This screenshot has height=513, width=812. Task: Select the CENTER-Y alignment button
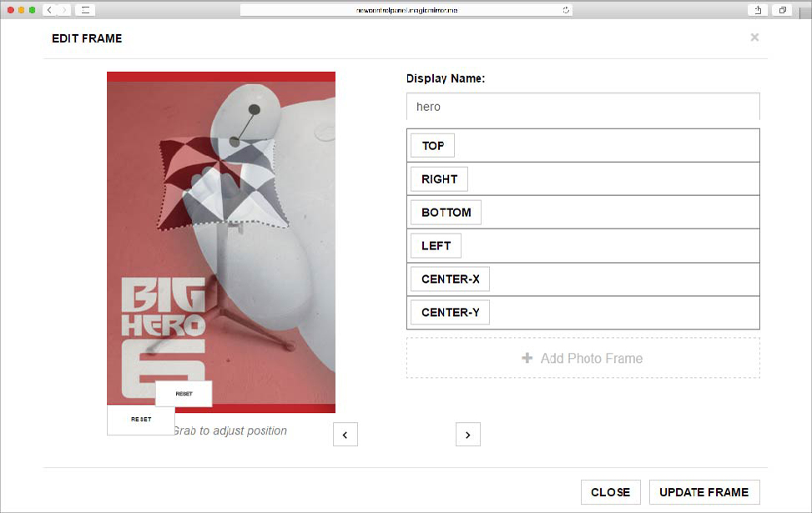coord(450,312)
